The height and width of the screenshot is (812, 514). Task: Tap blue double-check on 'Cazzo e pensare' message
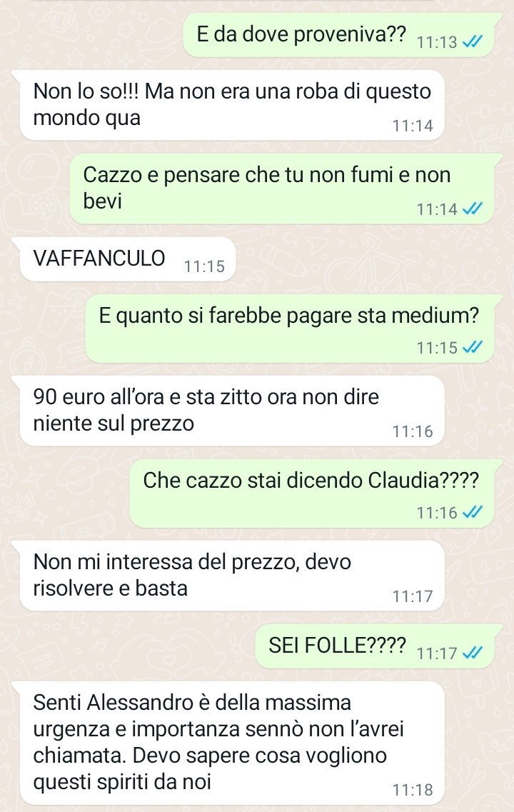pyautogui.click(x=472, y=209)
